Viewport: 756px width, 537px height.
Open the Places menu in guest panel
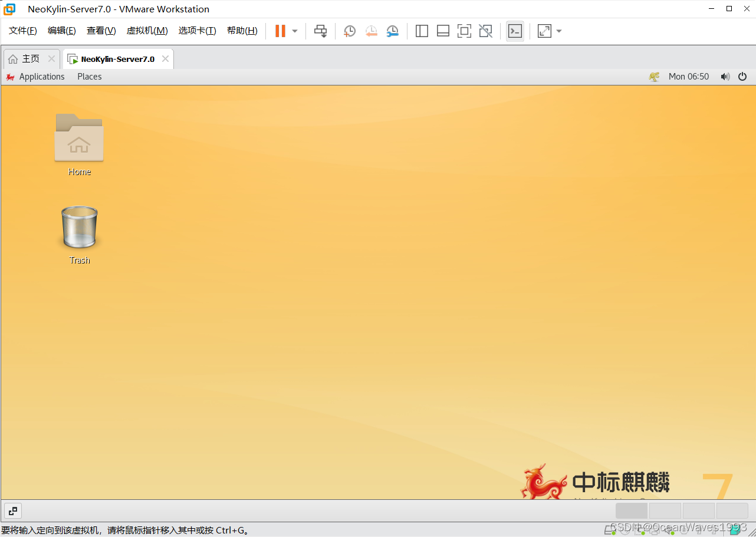pos(90,77)
